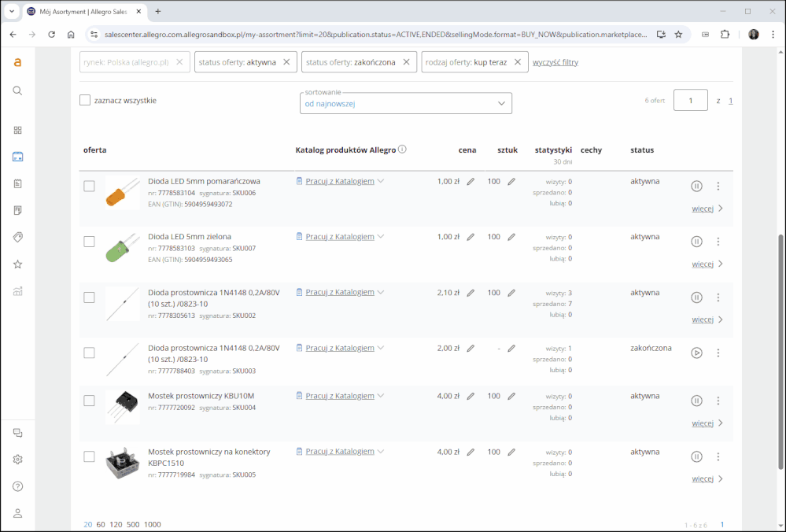This screenshot has height=532, width=786.
Task: Open the price tag icon in sidebar
Action: click(17, 237)
